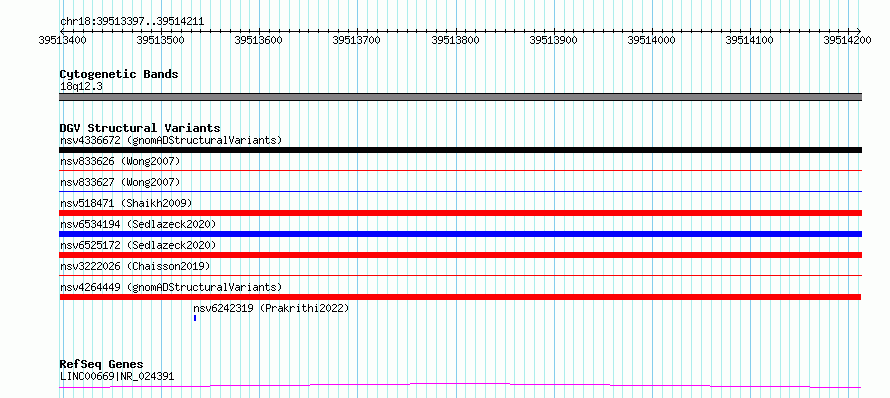Screen dimensions: 890x398
Task: Click LINC00669|NR_024391 gene label
Action: click(117, 376)
